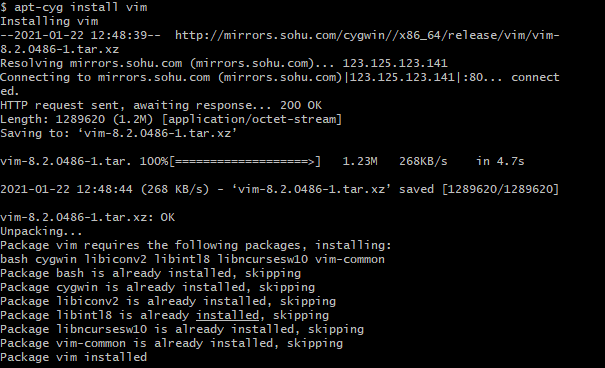
Task: Click the mirrors.sohu.com download URL
Action: click(x=367, y=35)
